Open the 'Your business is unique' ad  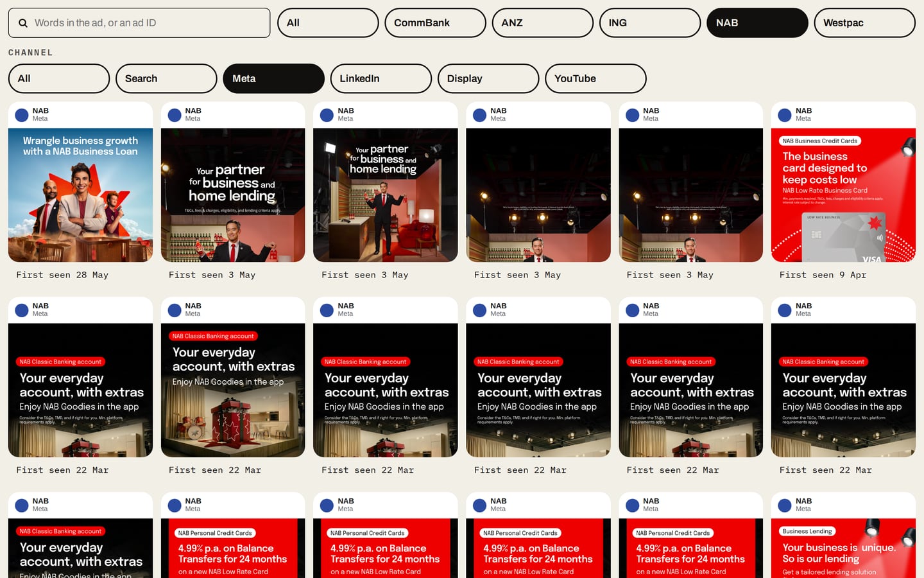(x=843, y=548)
